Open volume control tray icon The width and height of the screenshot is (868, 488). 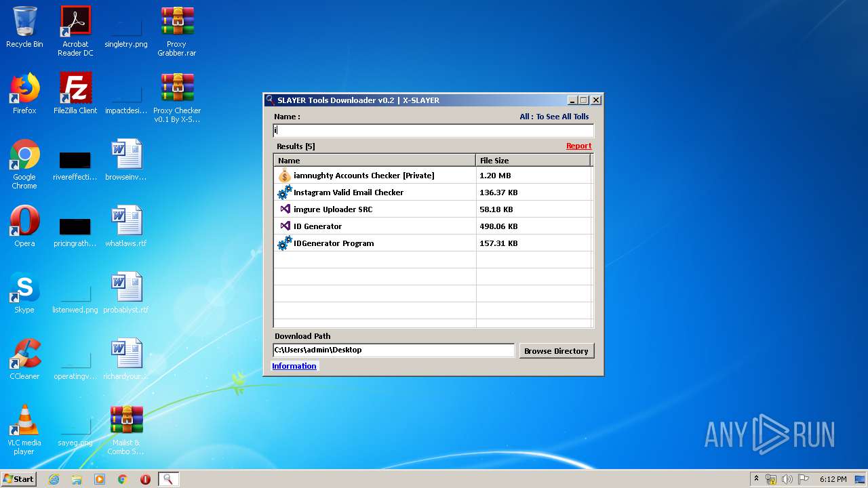click(787, 479)
